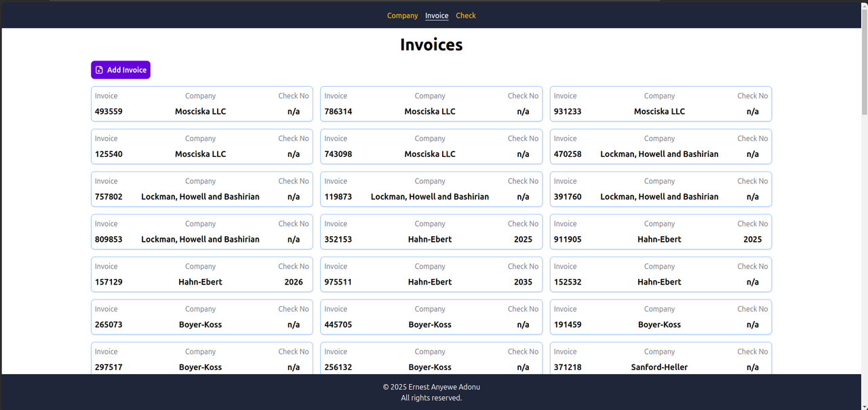The image size is (868, 410).
Task: Click the Add Invoice button
Action: 121,70
